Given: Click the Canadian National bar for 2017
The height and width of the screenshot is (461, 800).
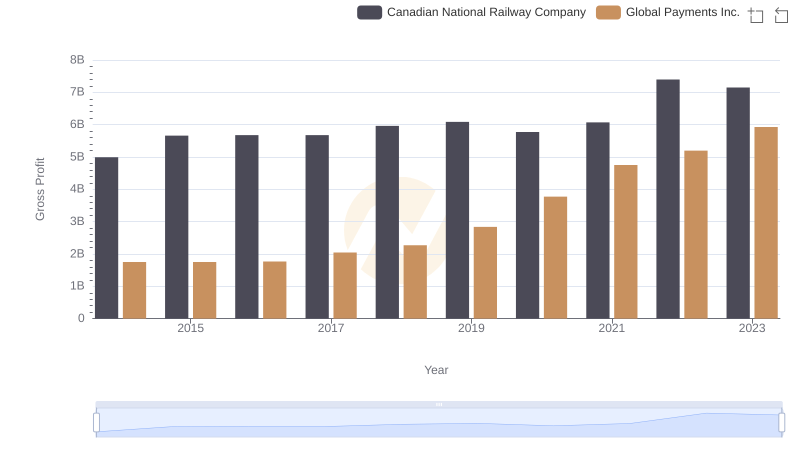Looking at the screenshot, I should point(317,227).
